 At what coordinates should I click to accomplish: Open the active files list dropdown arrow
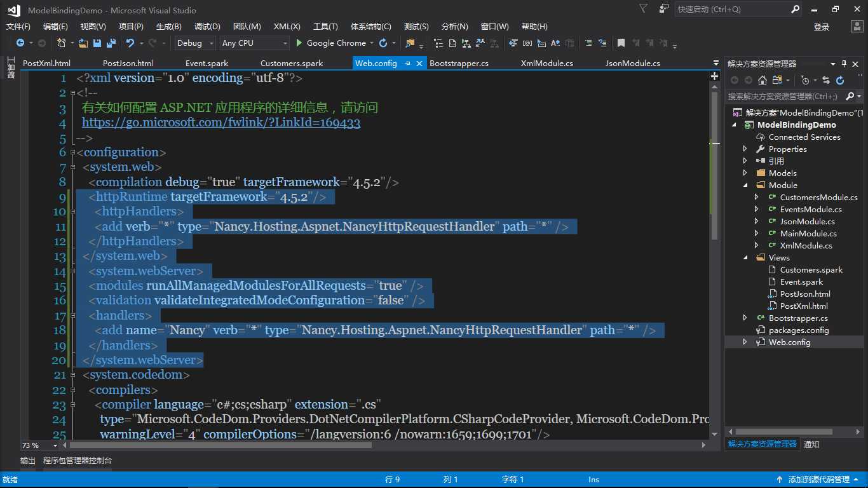716,63
